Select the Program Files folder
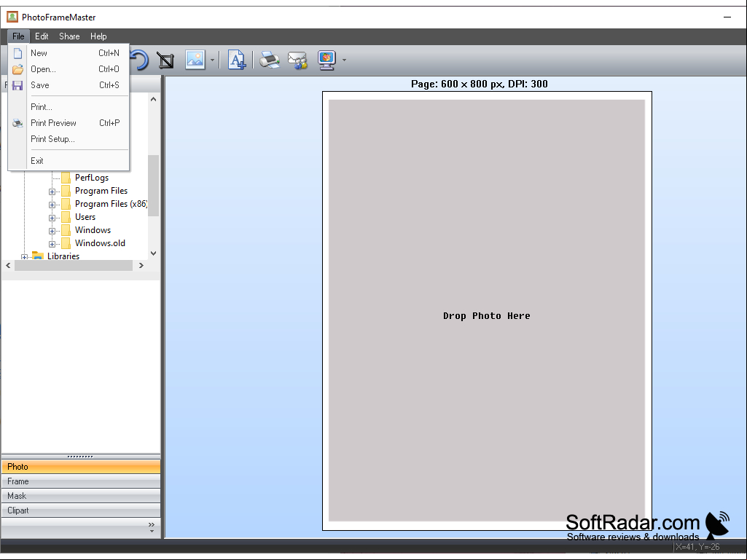Image resolution: width=747 pixels, height=560 pixels. coord(101,191)
